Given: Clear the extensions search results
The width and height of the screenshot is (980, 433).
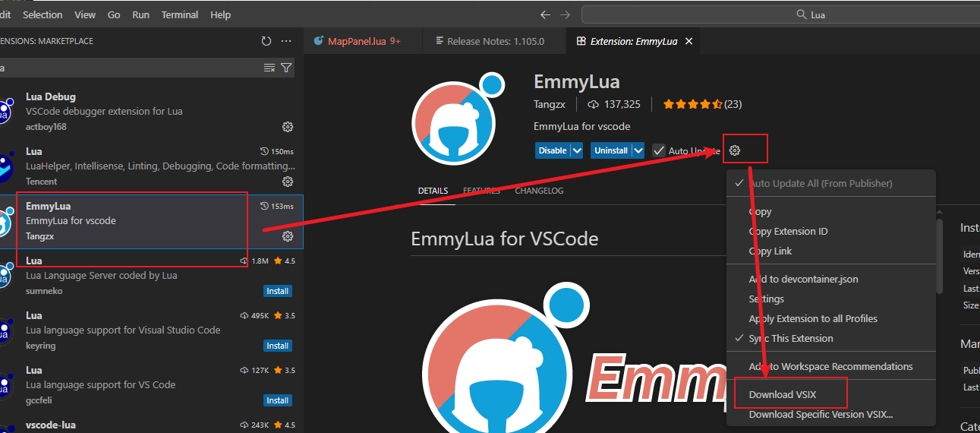Looking at the screenshot, I should click(269, 68).
